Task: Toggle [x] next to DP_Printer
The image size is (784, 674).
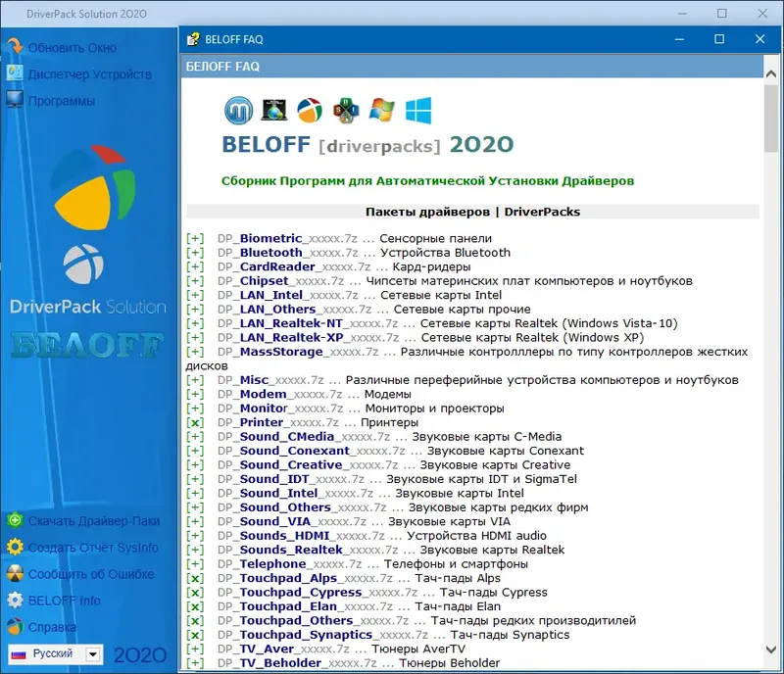Action: [195, 422]
